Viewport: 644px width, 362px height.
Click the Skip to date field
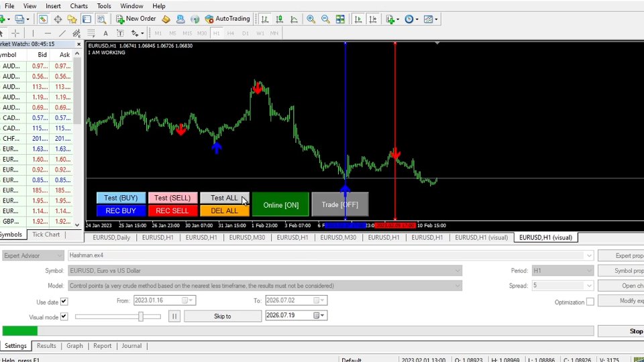point(296,315)
